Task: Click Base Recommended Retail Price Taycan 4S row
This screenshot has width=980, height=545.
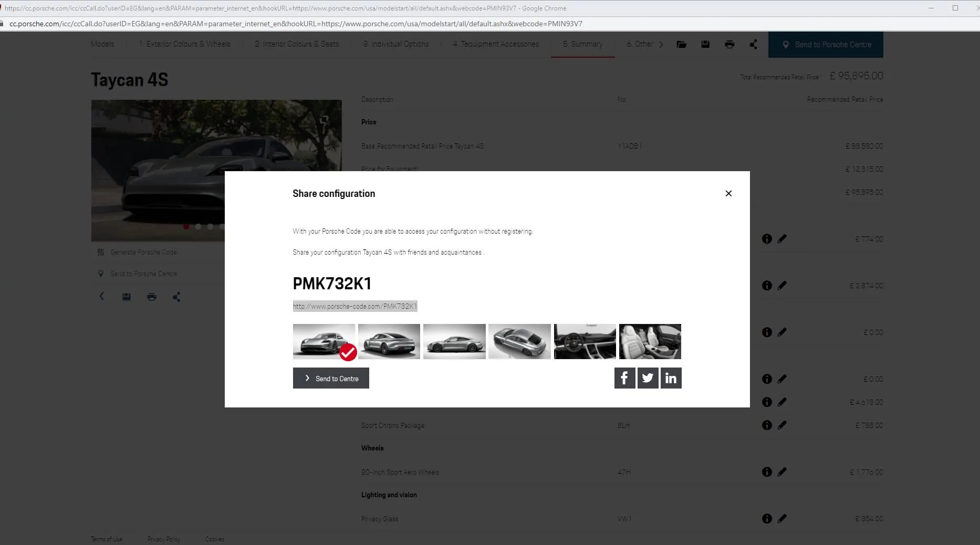Action: click(x=622, y=146)
